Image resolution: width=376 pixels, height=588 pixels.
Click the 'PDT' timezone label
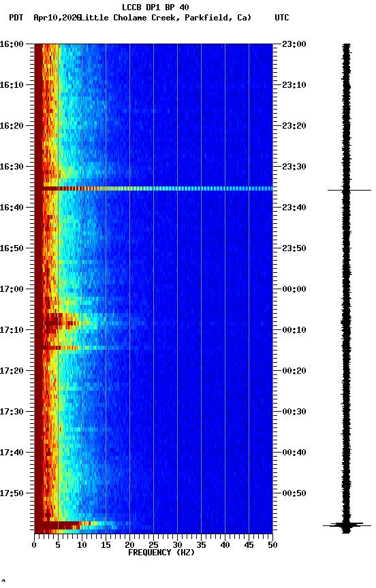(16, 18)
